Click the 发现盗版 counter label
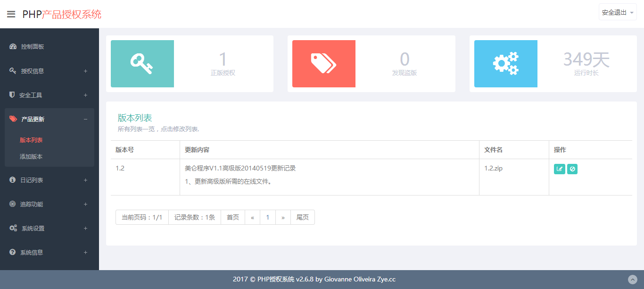Image resolution: width=644 pixels, height=289 pixels. (x=405, y=73)
